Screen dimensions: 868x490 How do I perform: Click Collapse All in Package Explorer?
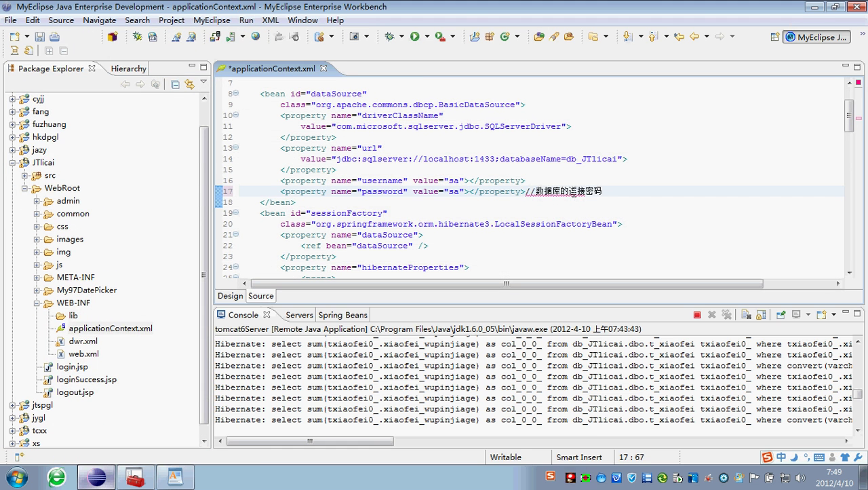point(175,84)
